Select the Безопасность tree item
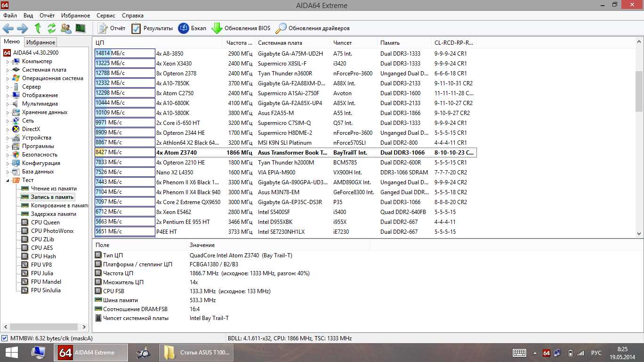The height and width of the screenshot is (362, 644). pos(40,155)
